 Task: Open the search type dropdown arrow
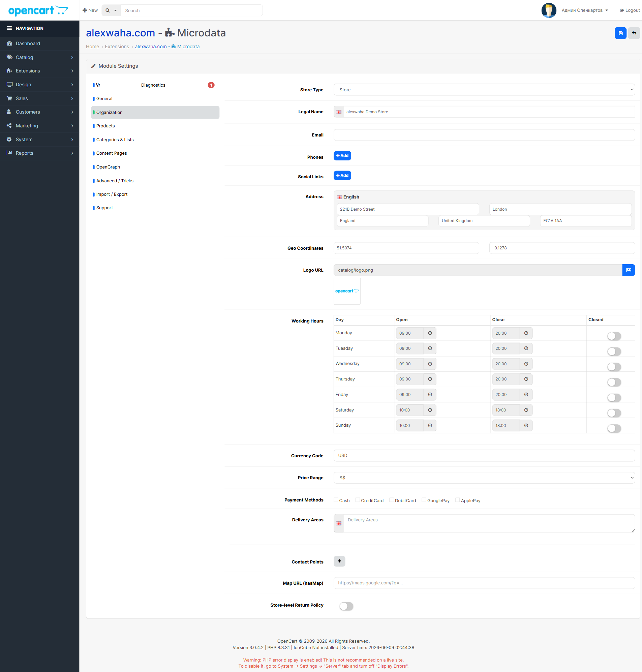(x=115, y=10)
